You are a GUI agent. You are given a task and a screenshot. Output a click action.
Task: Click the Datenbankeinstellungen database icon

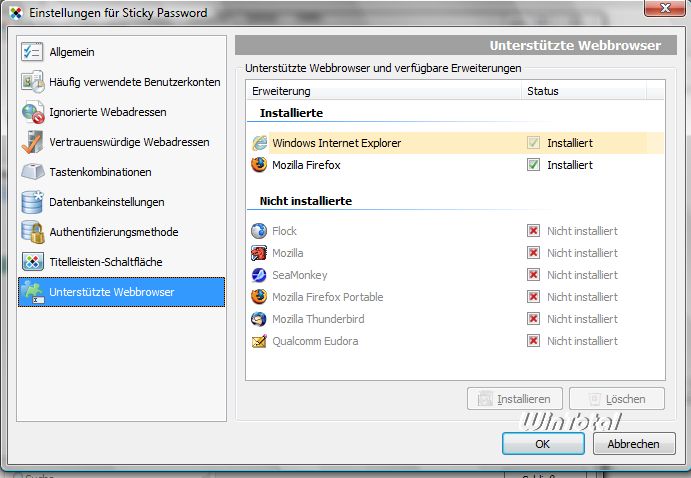(32, 202)
